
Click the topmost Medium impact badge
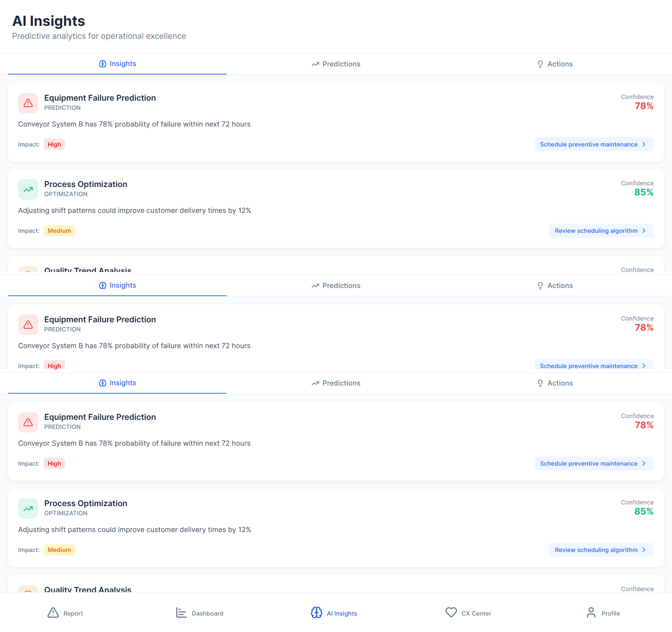(x=59, y=231)
